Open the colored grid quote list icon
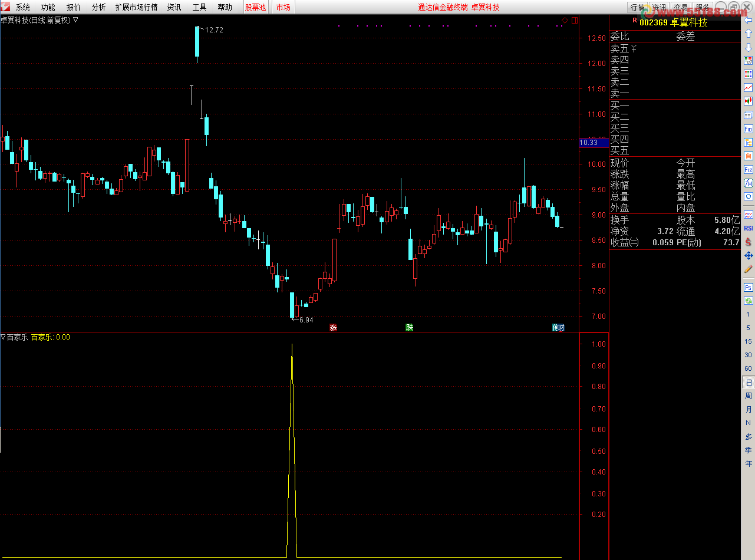Image resolution: width=755 pixels, height=560 pixels. pyautogui.click(x=749, y=74)
